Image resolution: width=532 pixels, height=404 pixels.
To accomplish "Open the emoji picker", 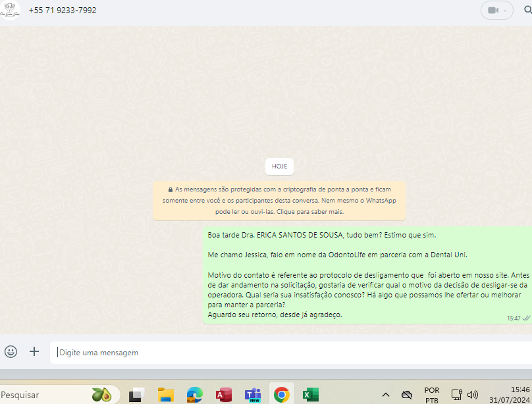I will (11, 351).
